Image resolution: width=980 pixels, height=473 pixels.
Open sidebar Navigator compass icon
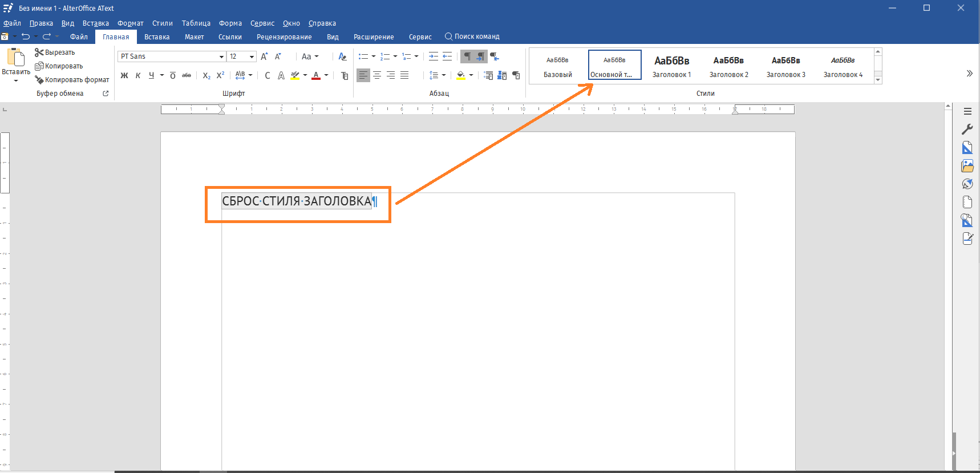tap(967, 184)
